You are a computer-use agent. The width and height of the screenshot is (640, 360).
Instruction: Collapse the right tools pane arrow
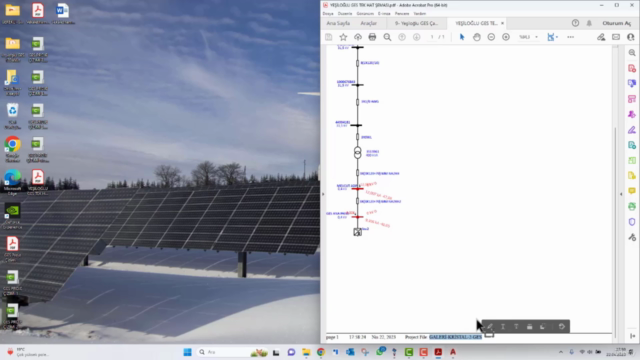[621, 194]
